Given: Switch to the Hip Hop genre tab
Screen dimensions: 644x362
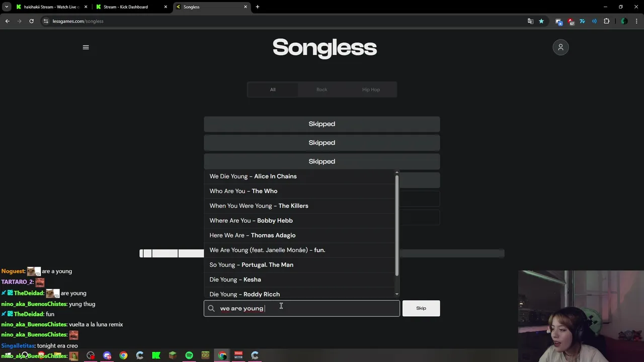Looking at the screenshot, I should tap(371, 89).
